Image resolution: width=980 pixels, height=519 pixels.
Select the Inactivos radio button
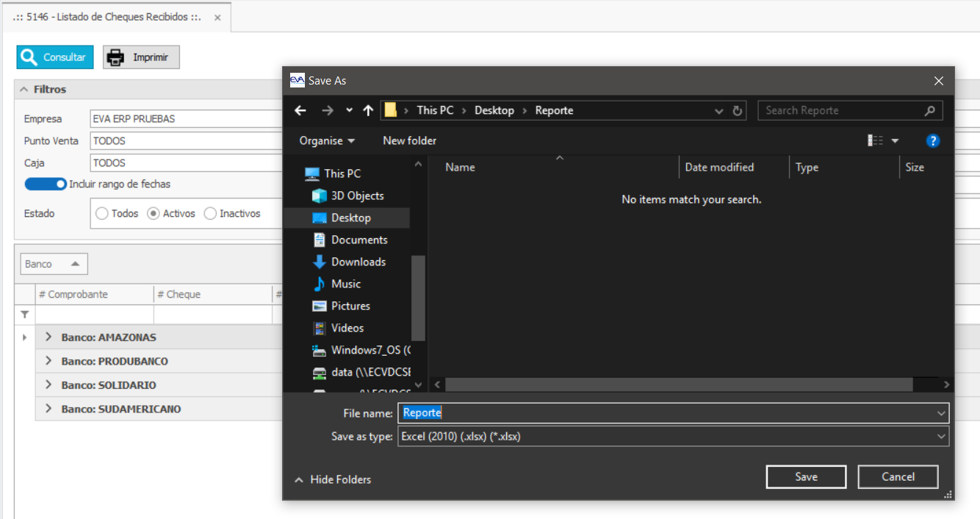pyautogui.click(x=210, y=213)
